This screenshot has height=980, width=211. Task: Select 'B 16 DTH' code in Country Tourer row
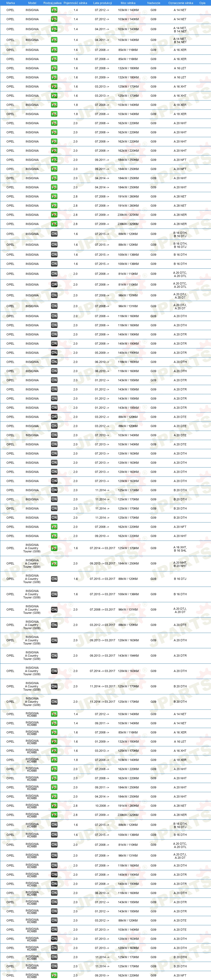pos(180,594)
